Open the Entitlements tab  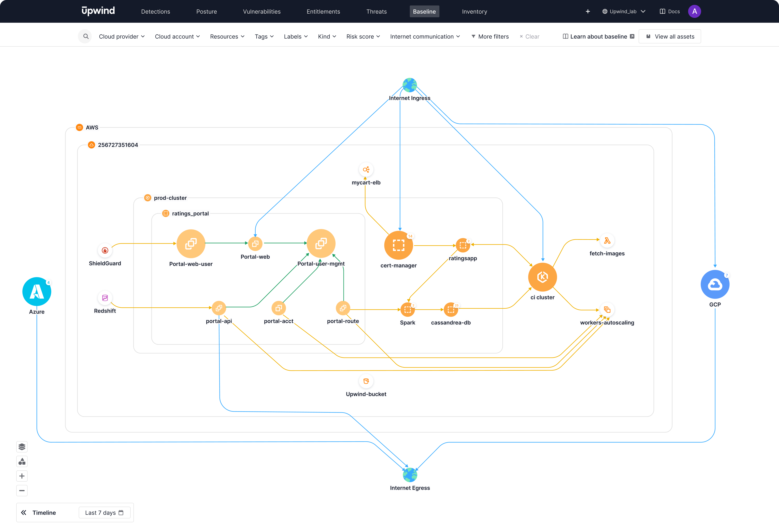click(x=323, y=11)
